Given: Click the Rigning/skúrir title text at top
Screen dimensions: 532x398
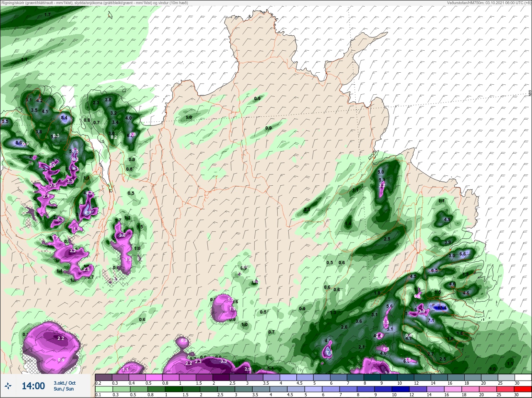Looking at the screenshot, I should click(x=94, y=2).
